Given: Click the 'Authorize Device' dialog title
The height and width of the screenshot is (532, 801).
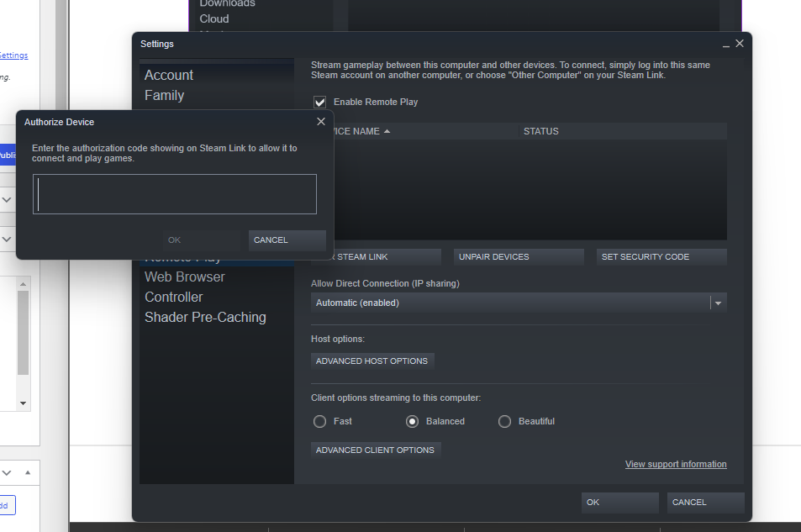Looking at the screenshot, I should pyautogui.click(x=60, y=122).
